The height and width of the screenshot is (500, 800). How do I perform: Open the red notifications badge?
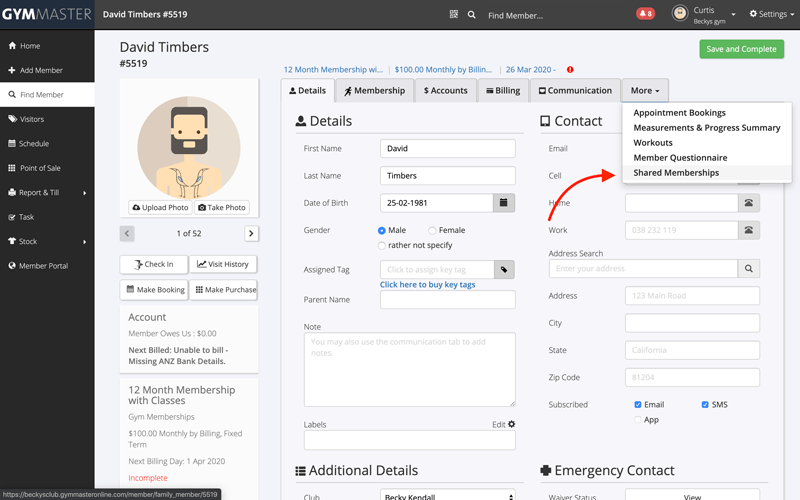[x=645, y=14]
